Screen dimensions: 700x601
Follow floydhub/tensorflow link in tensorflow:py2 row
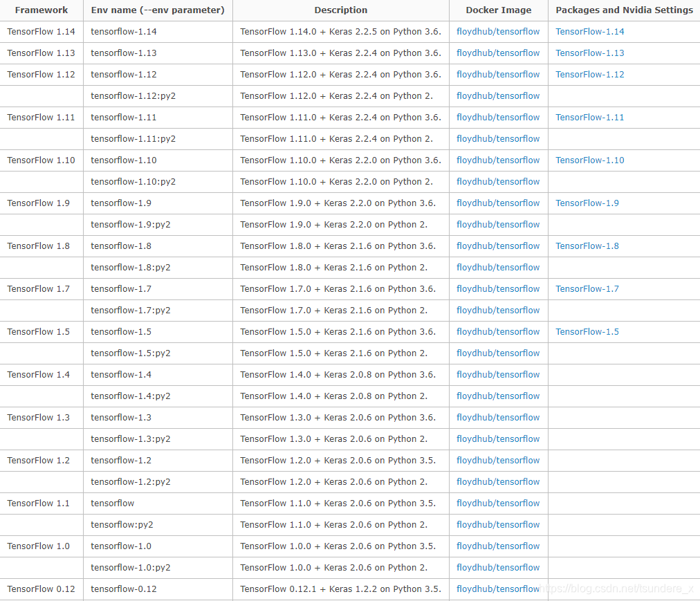click(x=498, y=525)
